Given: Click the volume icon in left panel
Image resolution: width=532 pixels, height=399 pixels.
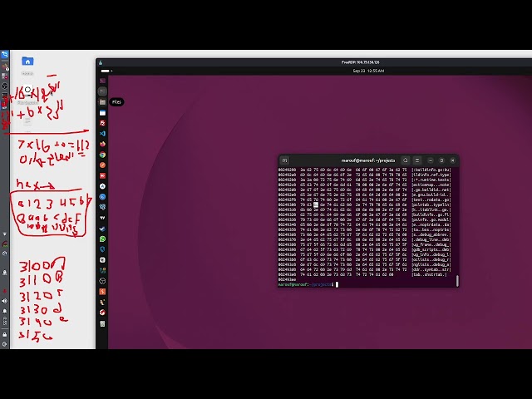Looking at the screenshot, I should point(5,301).
